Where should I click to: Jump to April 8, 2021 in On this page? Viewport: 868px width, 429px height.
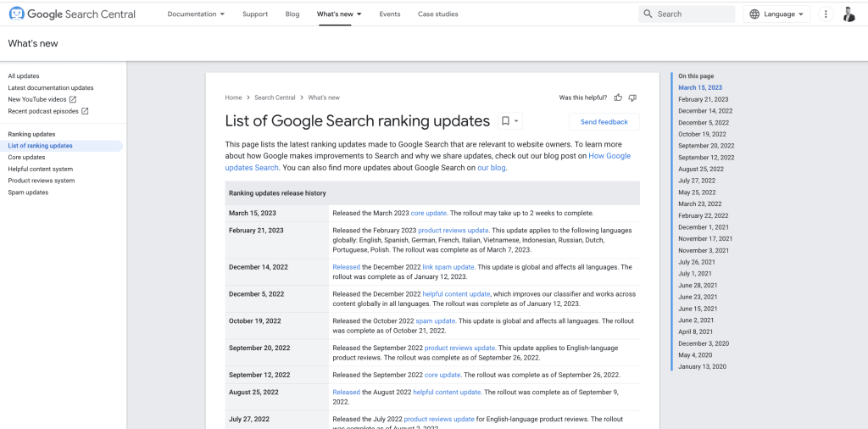tap(695, 331)
